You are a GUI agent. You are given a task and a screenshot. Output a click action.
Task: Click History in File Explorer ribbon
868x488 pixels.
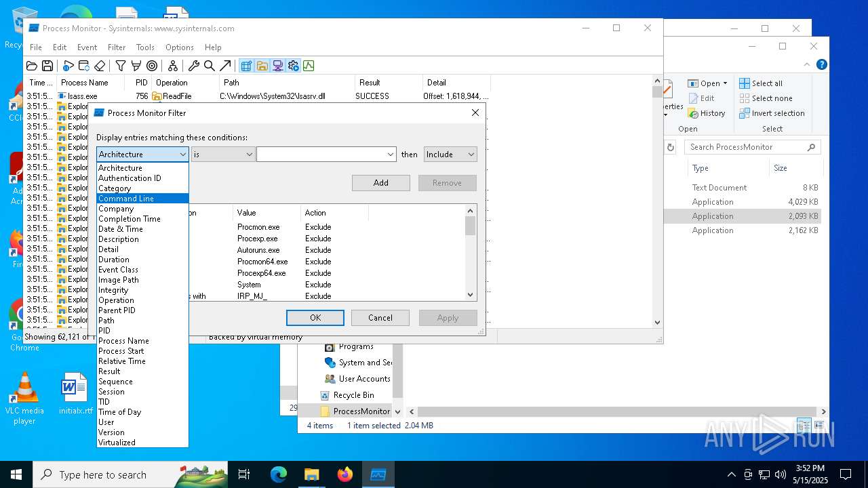click(x=707, y=113)
